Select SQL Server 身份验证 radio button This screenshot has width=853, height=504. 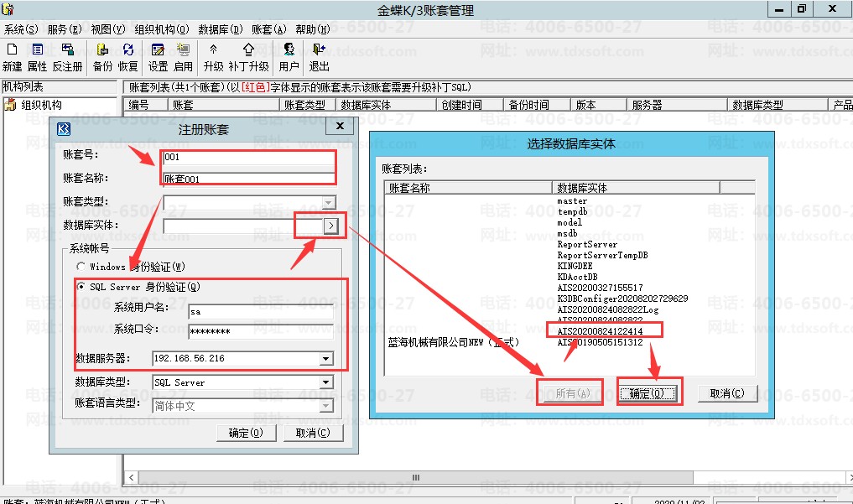[x=81, y=287]
